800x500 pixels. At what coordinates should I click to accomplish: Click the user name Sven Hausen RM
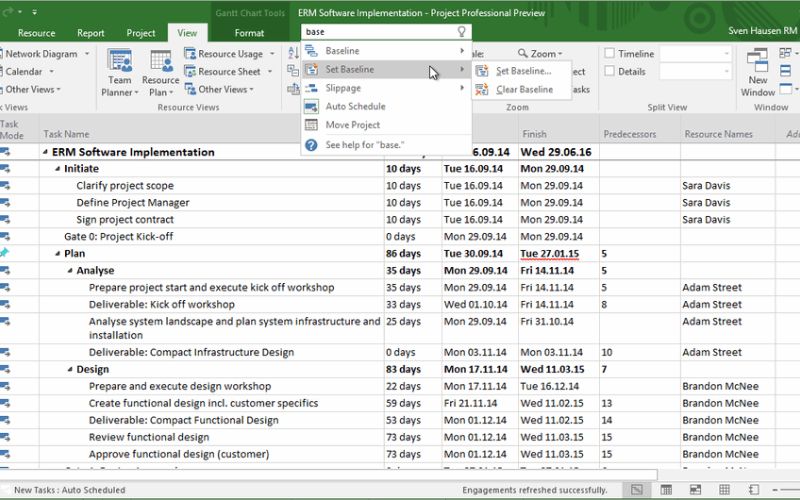coord(762,31)
